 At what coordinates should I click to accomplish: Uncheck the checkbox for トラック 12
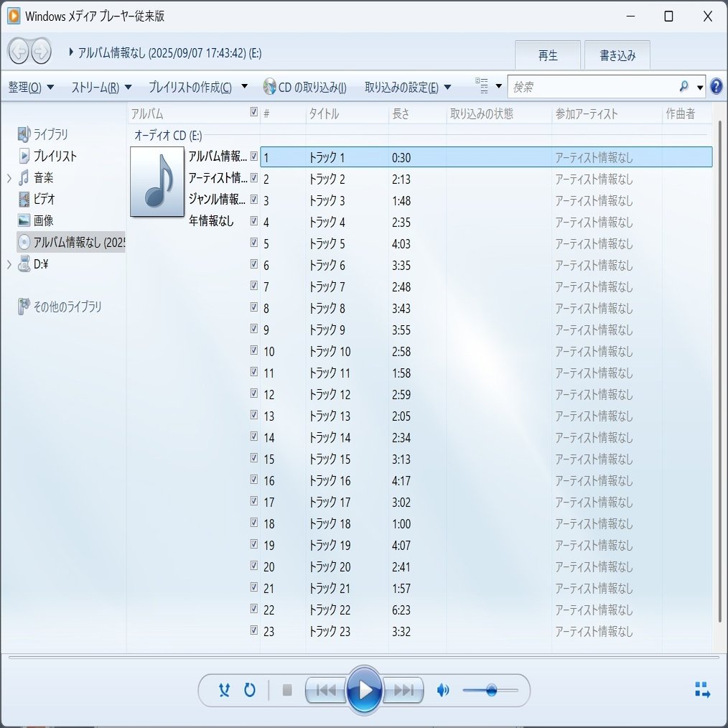coord(254,393)
